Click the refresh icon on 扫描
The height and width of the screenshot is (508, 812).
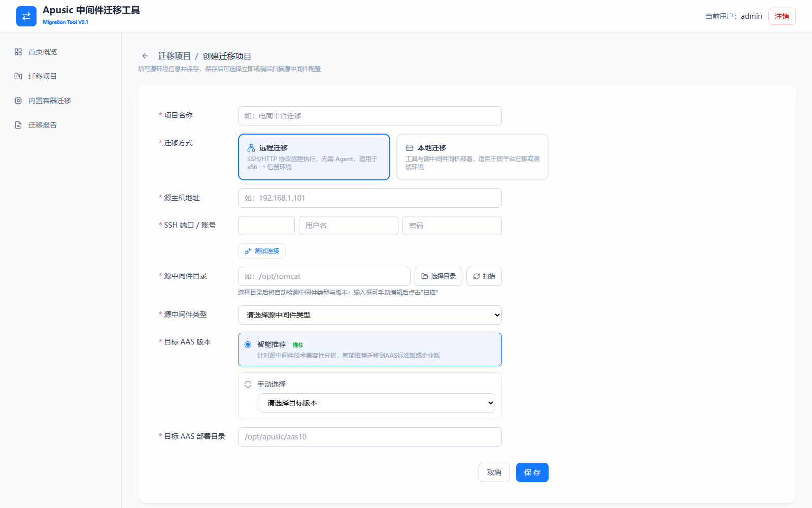point(477,276)
